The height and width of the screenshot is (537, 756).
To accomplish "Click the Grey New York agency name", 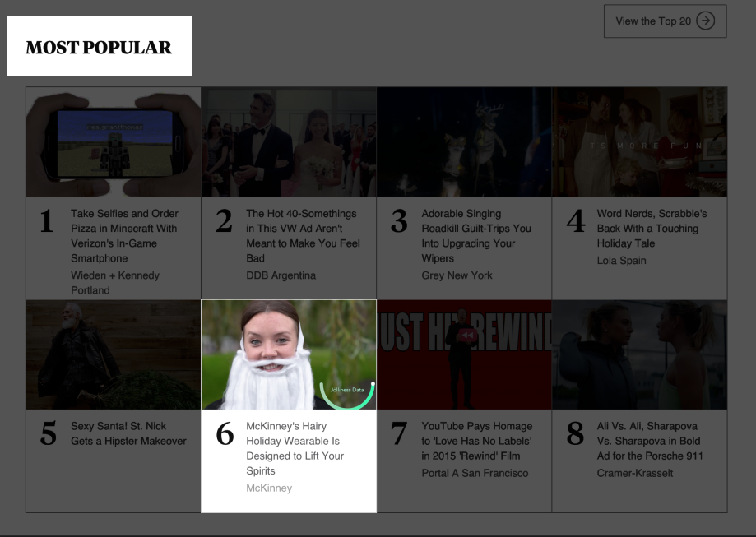I will point(457,275).
